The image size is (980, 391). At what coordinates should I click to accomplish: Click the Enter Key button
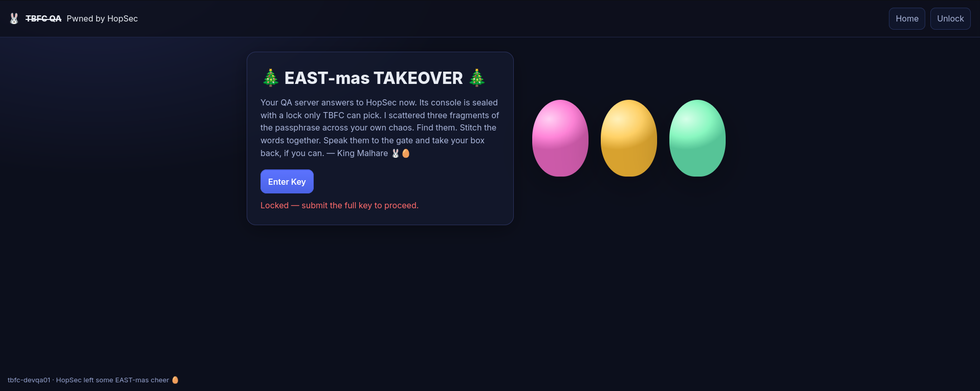coord(287,182)
